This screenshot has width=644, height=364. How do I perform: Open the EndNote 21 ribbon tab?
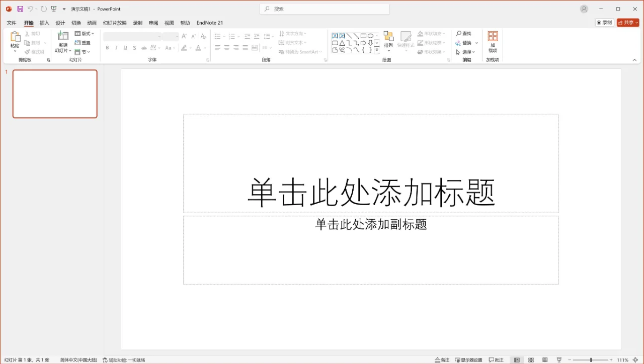coord(210,23)
